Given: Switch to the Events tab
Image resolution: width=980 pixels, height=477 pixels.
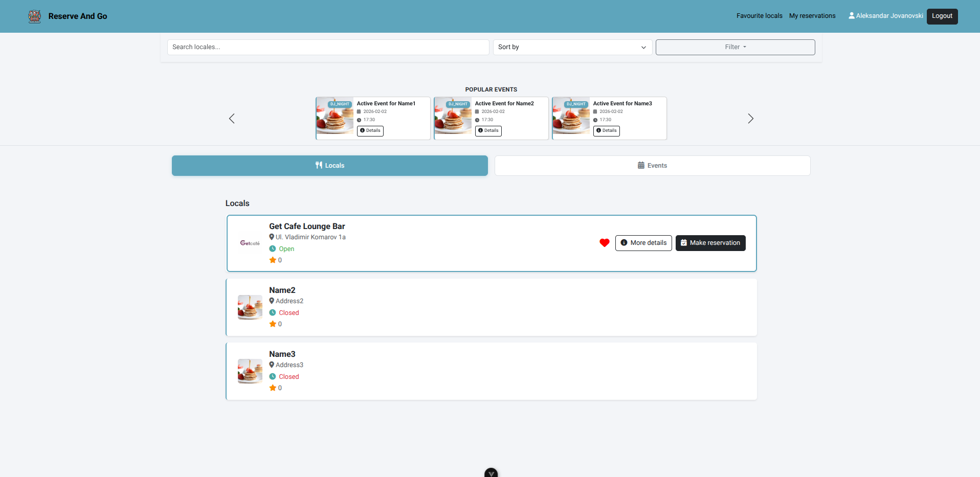Looking at the screenshot, I should [652, 166].
